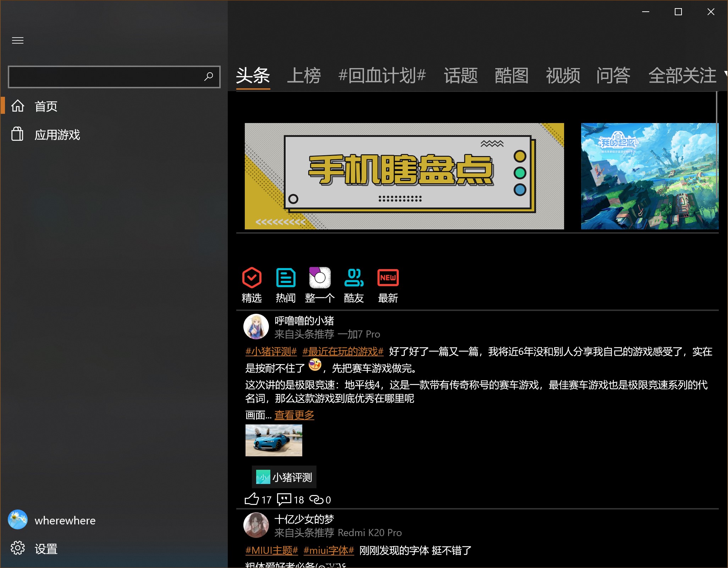Open the 精选 featured icon

pos(252,278)
